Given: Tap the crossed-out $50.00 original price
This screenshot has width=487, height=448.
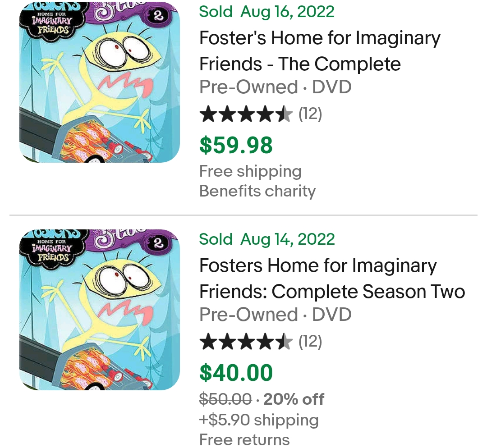Looking at the screenshot, I should (x=225, y=399).
